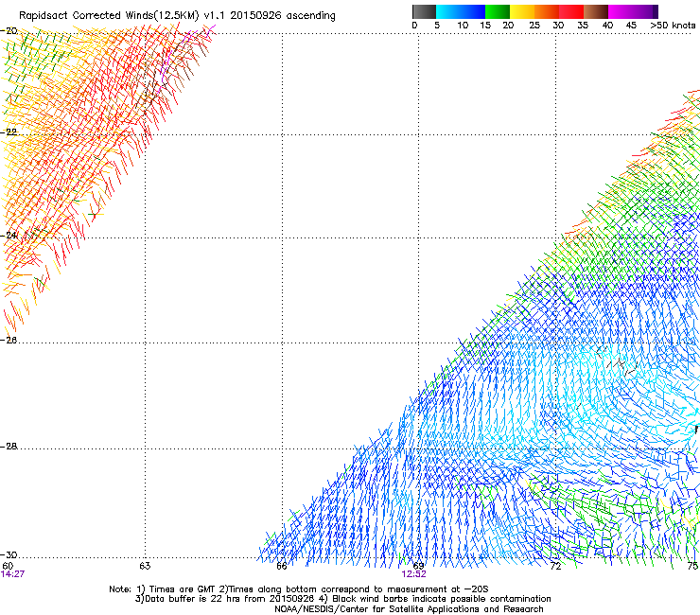The image size is (700, 615).
Task: Click the 72 longitude axis label
Action: [555, 566]
